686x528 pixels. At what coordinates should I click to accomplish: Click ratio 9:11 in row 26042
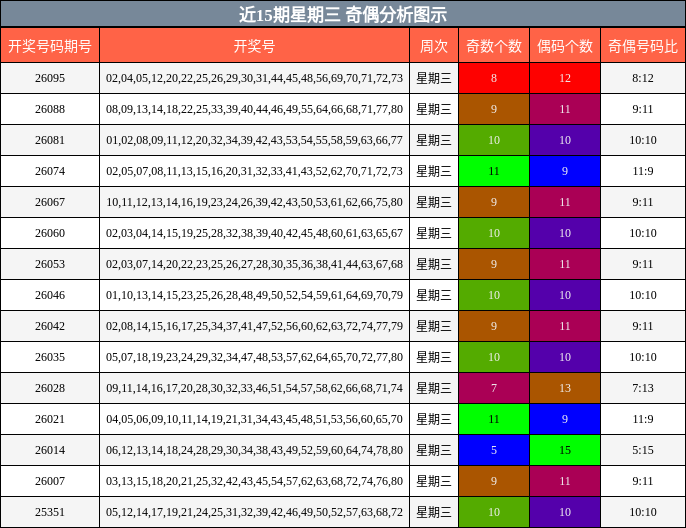tap(643, 326)
